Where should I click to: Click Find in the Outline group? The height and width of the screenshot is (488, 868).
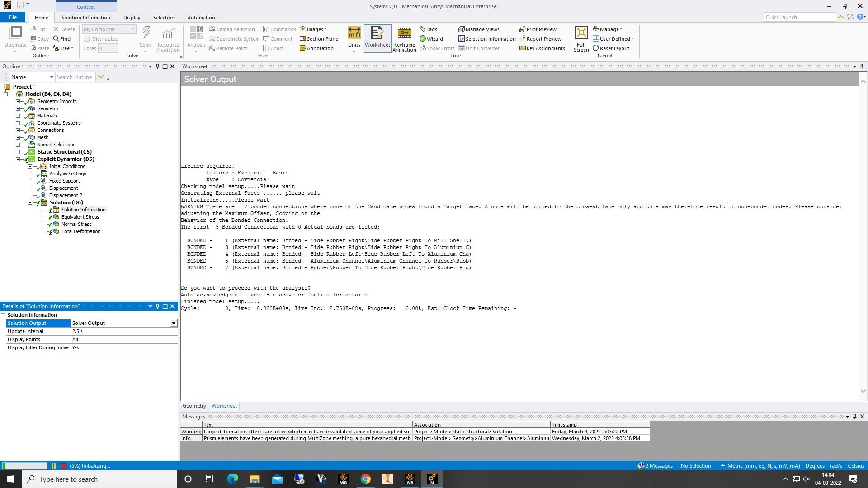coord(62,39)
